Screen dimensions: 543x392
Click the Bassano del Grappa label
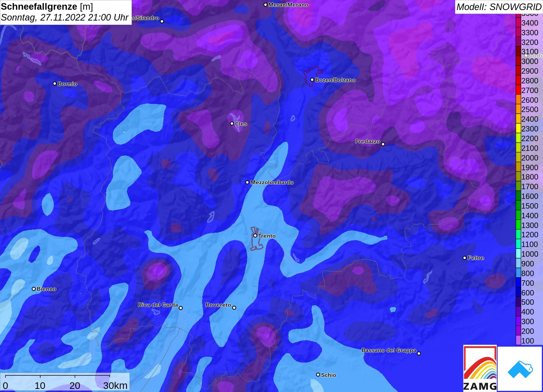[389, 350]
